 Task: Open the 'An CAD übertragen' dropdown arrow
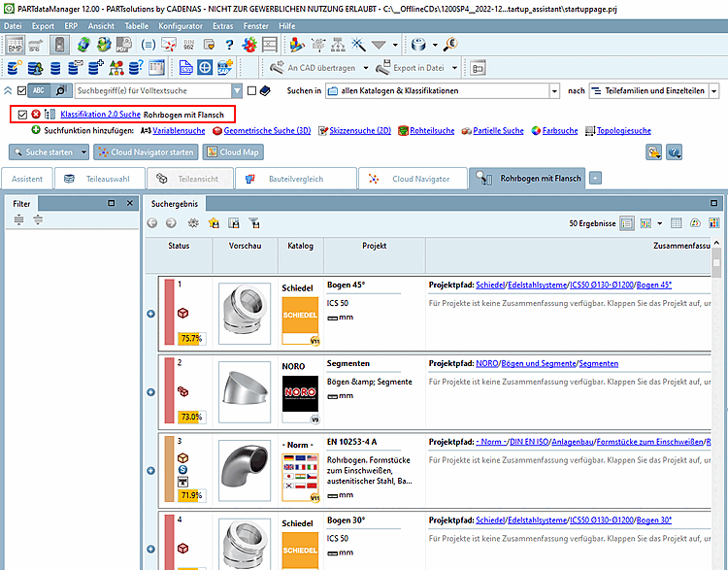366,68
